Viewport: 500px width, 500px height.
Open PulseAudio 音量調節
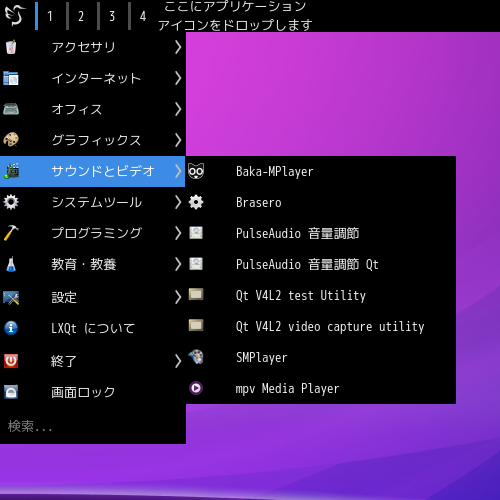pyautogui.click(x=321, y=233)
